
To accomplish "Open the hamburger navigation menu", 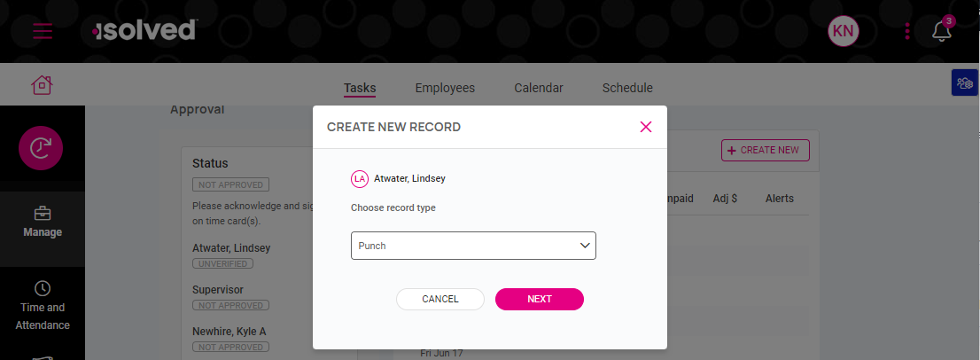I will coord(43,31).
